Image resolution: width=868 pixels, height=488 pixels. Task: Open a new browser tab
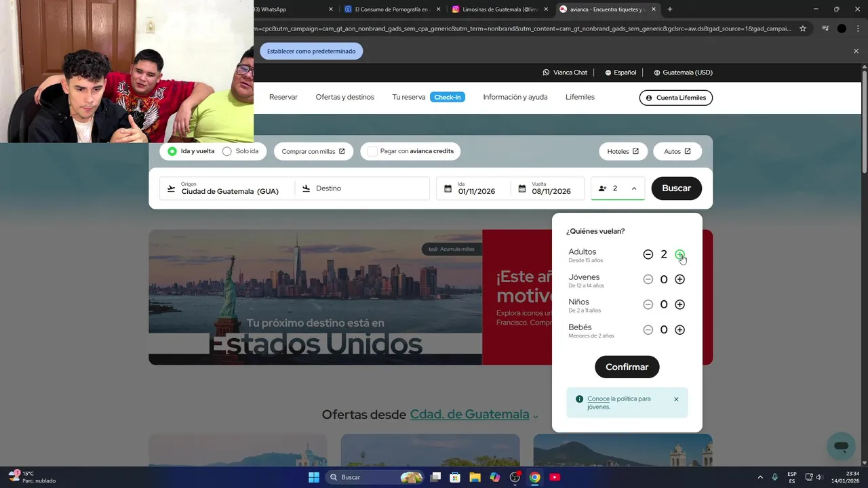pos(670,9)
